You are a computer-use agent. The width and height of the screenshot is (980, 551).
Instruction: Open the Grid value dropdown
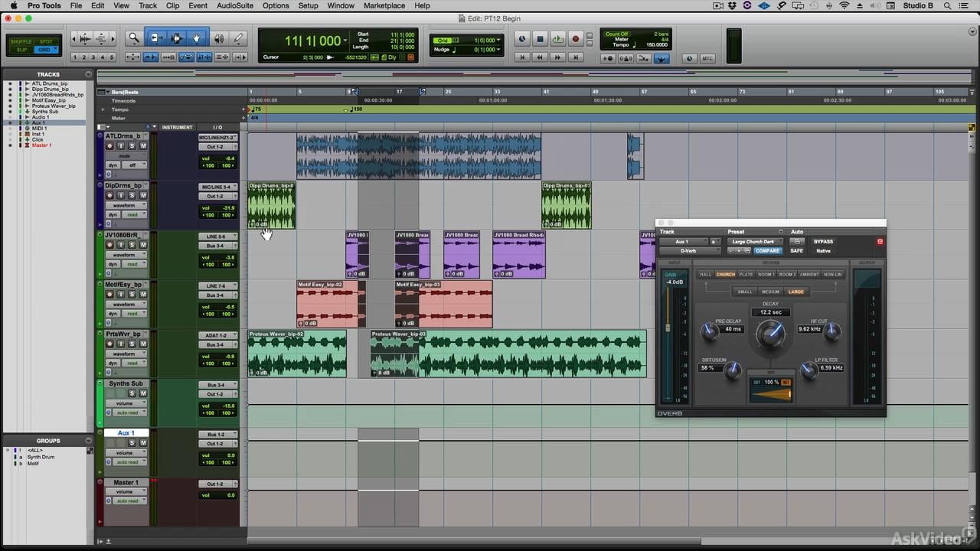pos(498,40)
